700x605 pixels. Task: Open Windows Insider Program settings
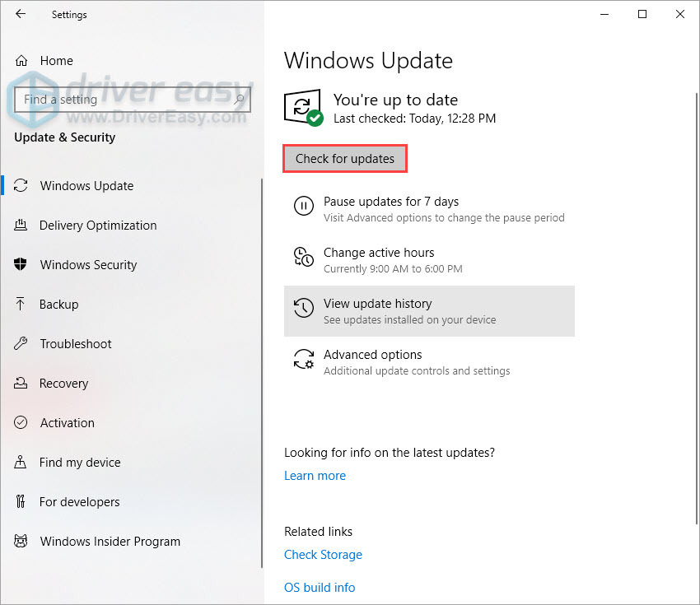pos(131,541)
